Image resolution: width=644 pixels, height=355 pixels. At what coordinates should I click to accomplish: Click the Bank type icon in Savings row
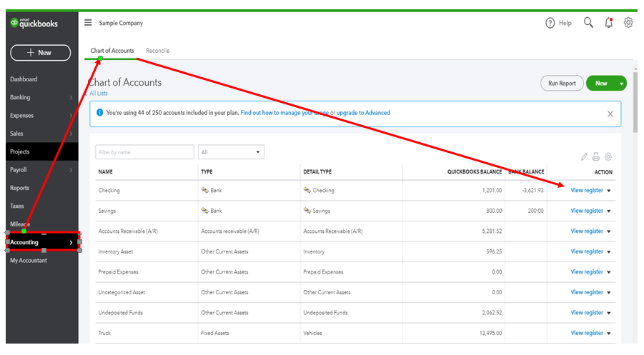(205, 211)
